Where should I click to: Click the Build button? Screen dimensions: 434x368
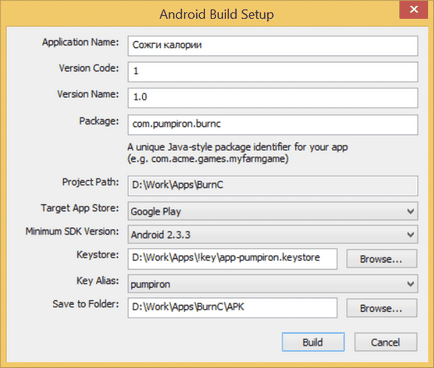coord(313,342)
